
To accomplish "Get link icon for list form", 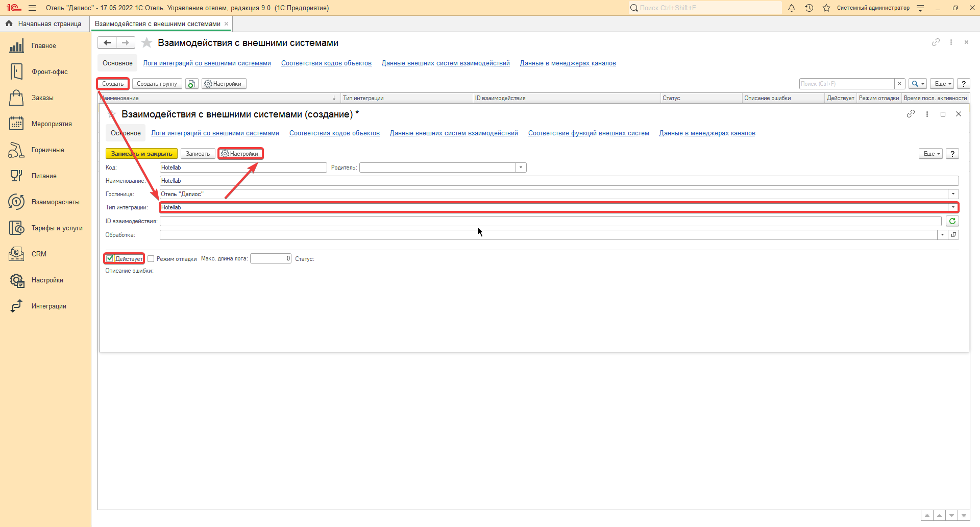I will 936,42.
